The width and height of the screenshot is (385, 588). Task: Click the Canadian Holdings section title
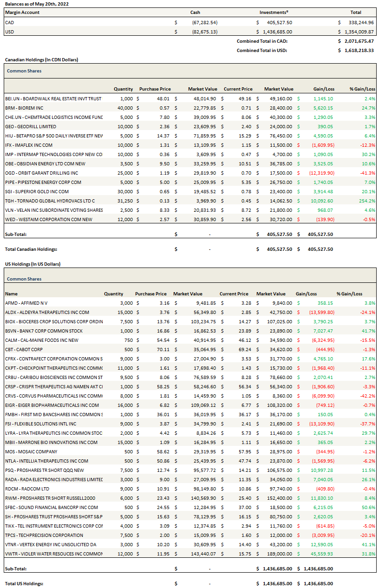[41, 60]
